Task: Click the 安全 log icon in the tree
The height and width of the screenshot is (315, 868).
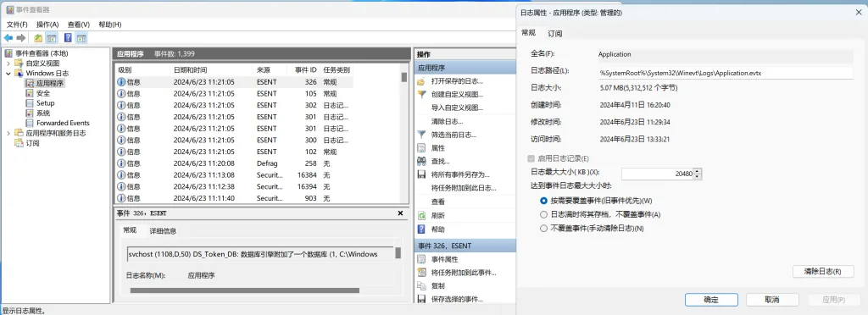Action: click(x=31, y=93)
